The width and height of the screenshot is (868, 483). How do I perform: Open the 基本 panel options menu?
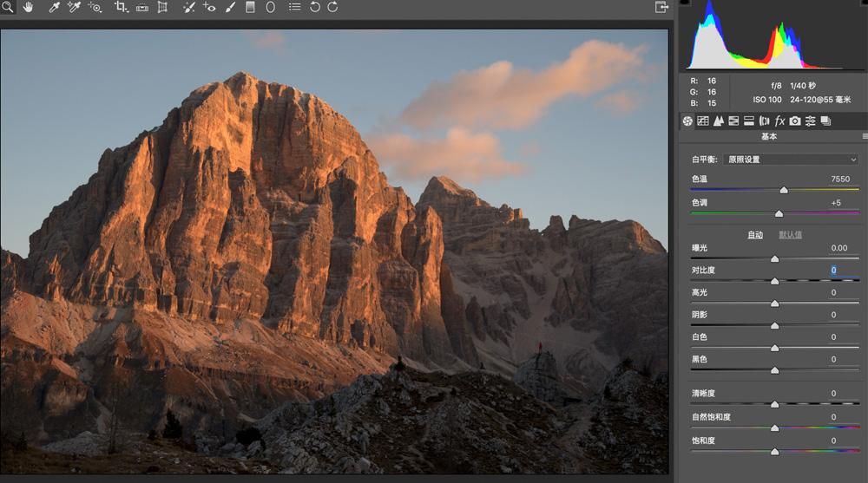click(865, 136)
